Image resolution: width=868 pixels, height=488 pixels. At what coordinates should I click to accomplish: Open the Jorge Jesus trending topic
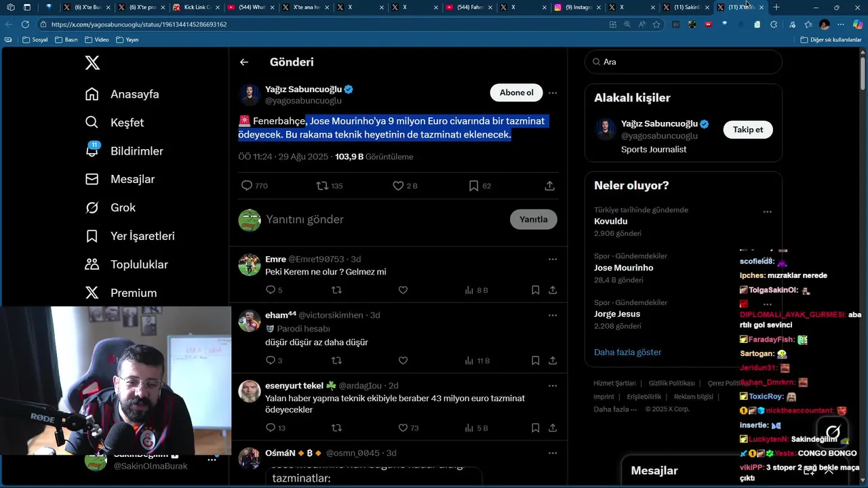pos(617,314)
